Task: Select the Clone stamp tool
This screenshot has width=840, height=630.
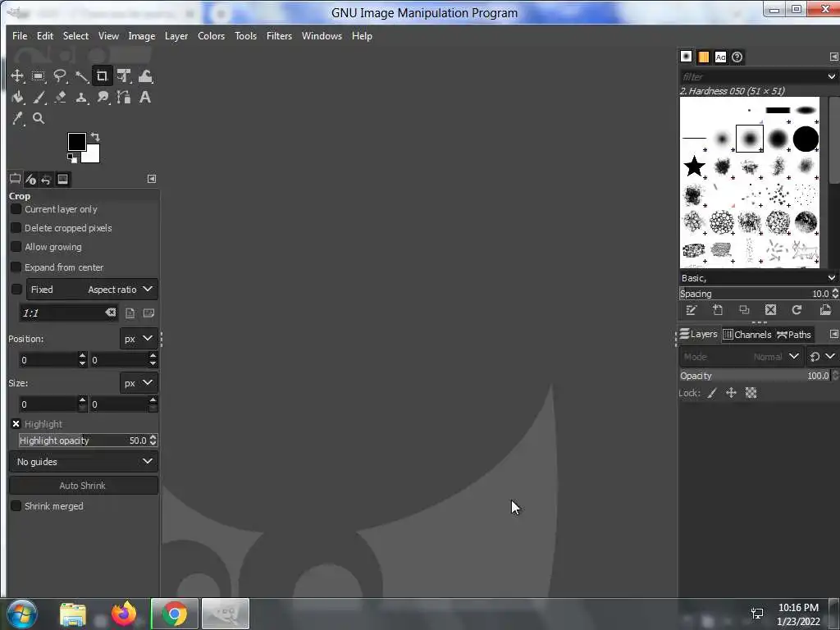Action: point(81,97)
